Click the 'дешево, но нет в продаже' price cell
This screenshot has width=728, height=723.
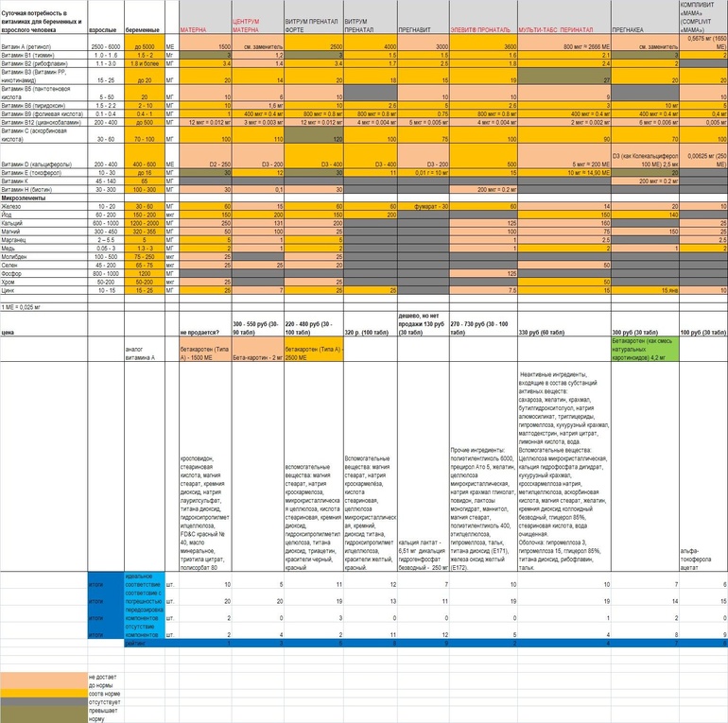click(423, 324)
